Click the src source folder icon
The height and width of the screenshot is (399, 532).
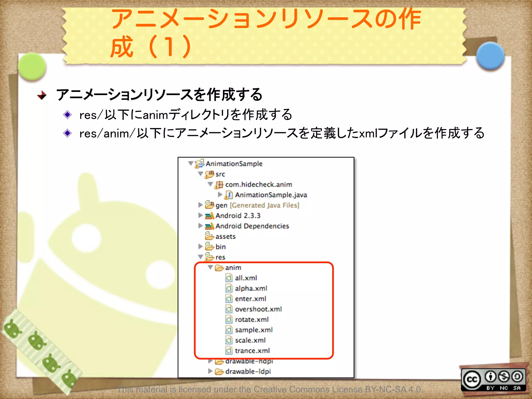[x=209, y=174]
